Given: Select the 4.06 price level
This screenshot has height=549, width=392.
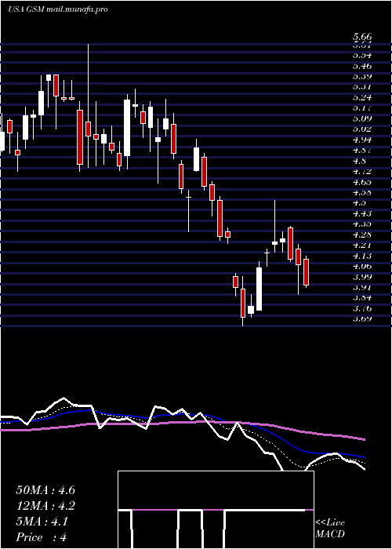Looking at the screenshot, I should [x=362, y=266].
